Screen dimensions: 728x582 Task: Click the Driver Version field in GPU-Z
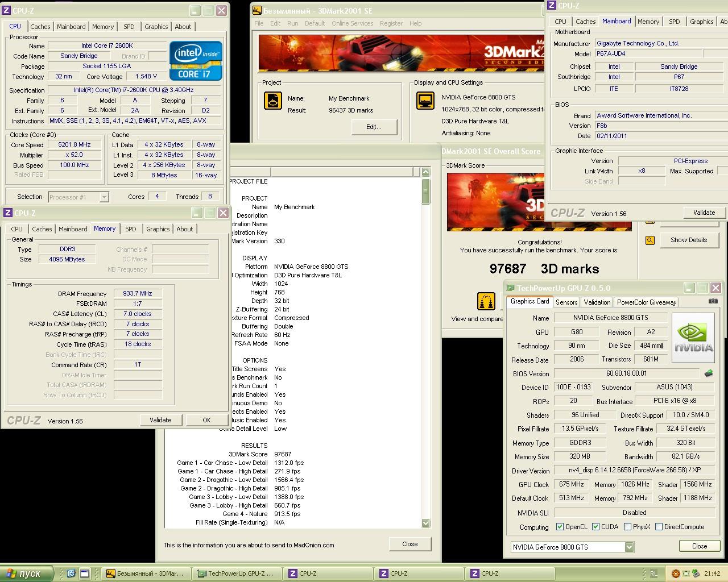tap(635, 471)
